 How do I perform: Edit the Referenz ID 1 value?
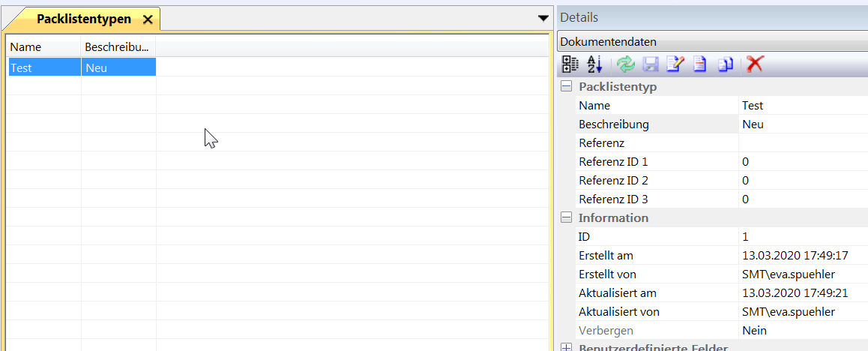[802, 162]
